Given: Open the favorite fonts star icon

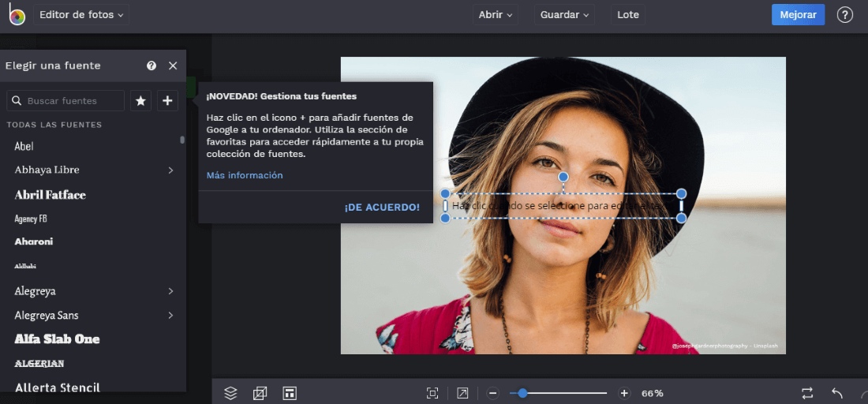Looking at the screenshot, I should pyautogui.click(x=140, y=101).
